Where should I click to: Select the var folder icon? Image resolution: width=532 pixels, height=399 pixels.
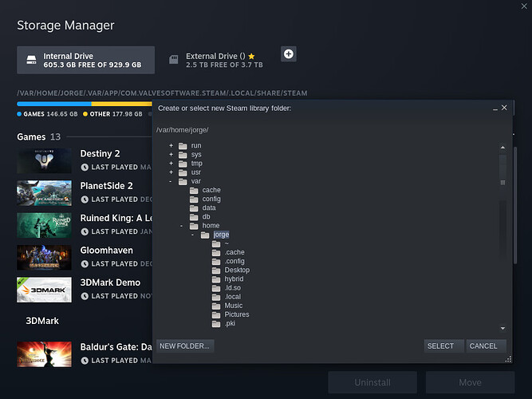click(x=183, y=181)
